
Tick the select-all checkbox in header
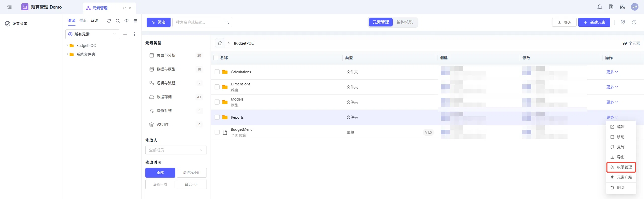(216, 58)
